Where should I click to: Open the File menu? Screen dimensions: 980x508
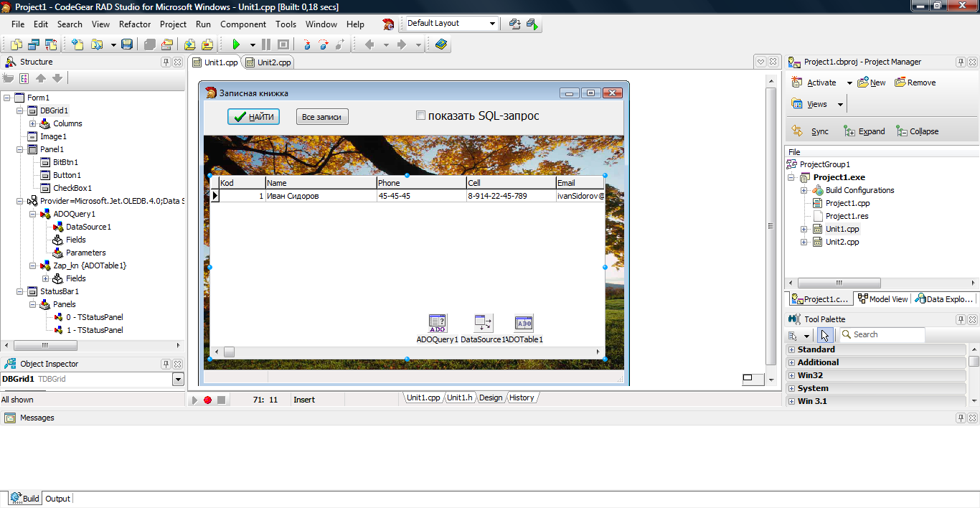click(18, 24)
